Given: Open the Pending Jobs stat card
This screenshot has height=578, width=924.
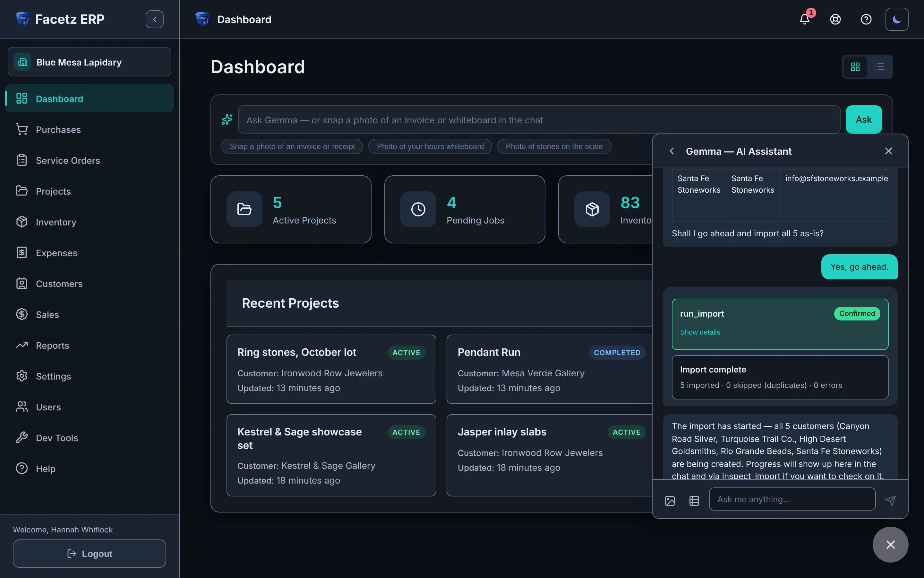Looking at the screenshot, I should click(465, 209).
